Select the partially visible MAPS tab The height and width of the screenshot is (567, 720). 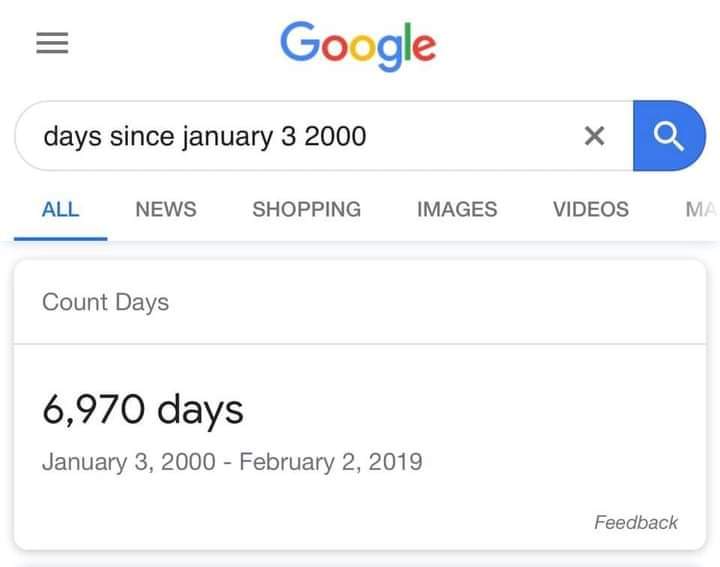coord(702,209)
